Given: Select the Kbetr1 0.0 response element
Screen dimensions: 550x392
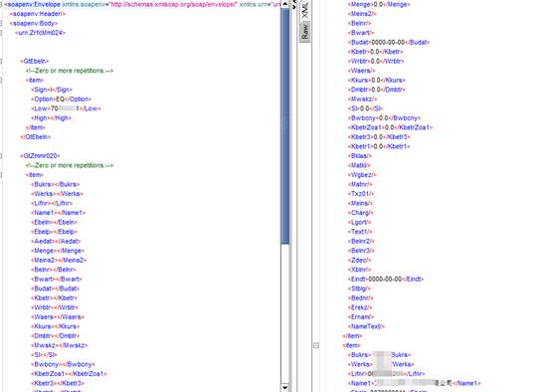Looking at the screenshot, I should click(379, 146).
